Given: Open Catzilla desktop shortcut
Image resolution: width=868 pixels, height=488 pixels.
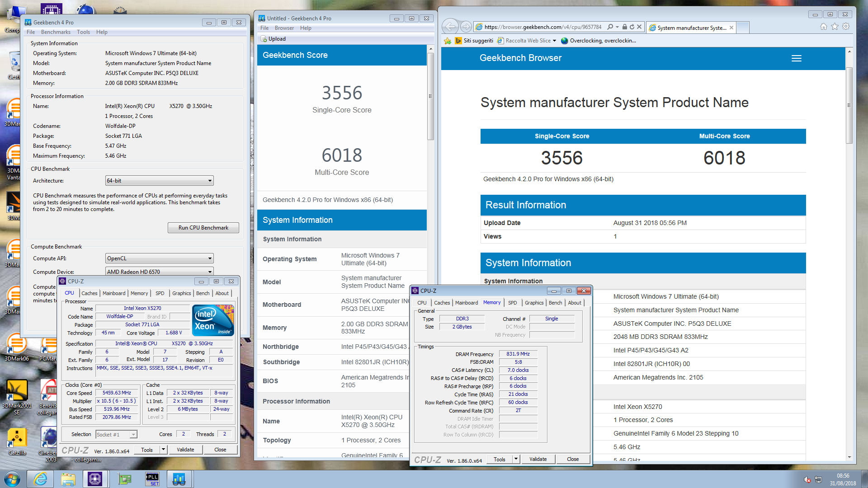Looking at the screenshot, I should 17,441.
